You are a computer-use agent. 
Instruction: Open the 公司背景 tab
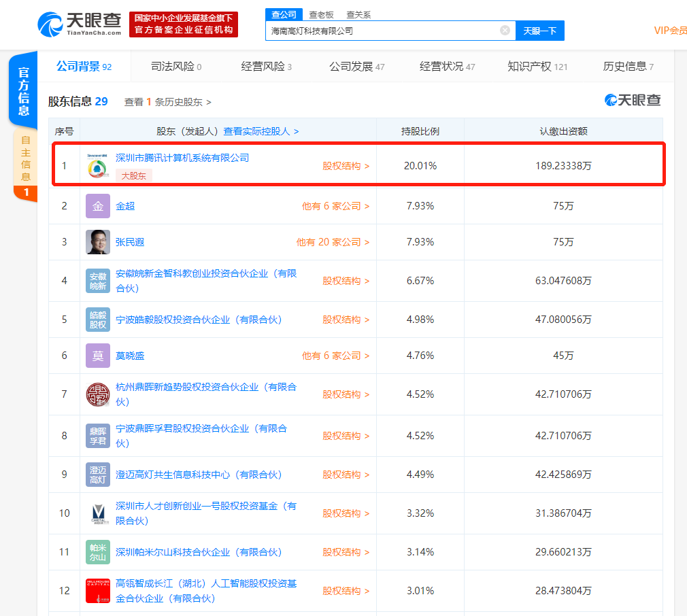click(x=84, y=67)
